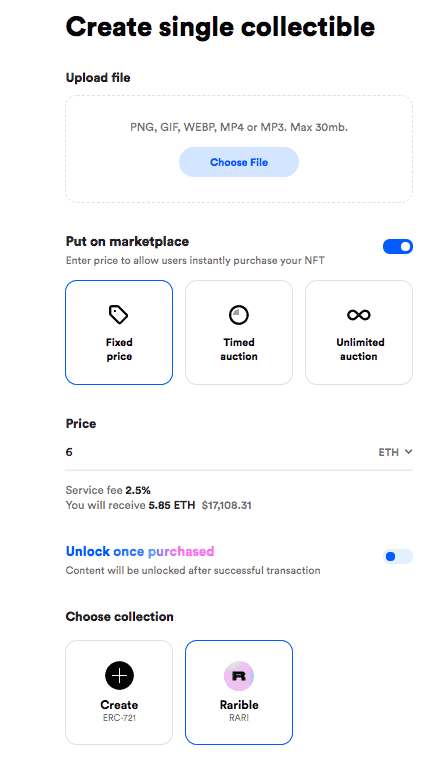Click the Rarible RARI logo icon
447x767 pixels.
(x=239, y=676)
